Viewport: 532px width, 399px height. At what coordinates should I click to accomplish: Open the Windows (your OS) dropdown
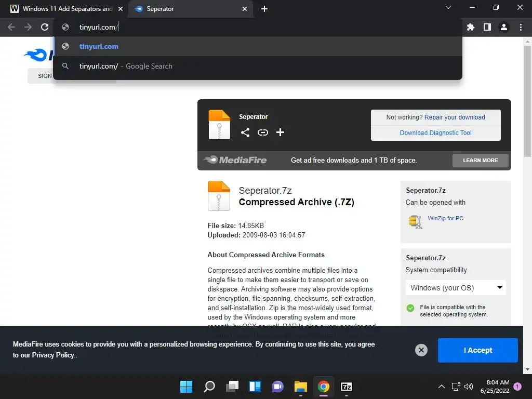(x=456, y=288)
